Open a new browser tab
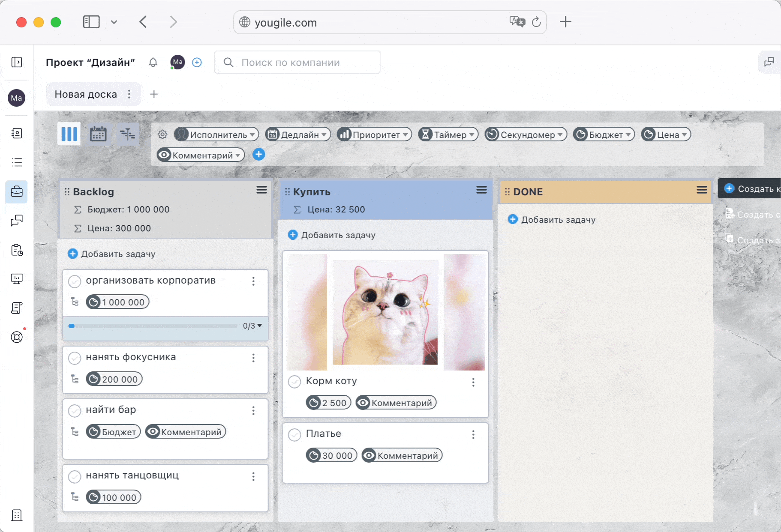The width and height of the screenshot is (781, 532). click(565, 22)
